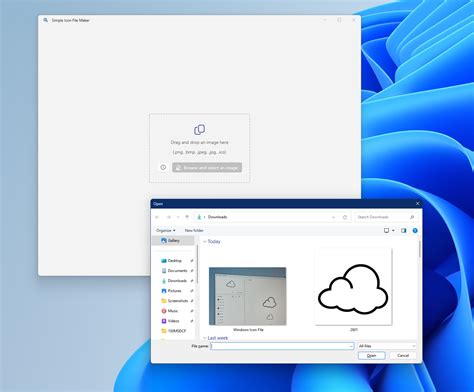Viewport: 474px width, 392px height.
Task: Click Simple Icon File Maker title icon
Action: tap(45, 20)
